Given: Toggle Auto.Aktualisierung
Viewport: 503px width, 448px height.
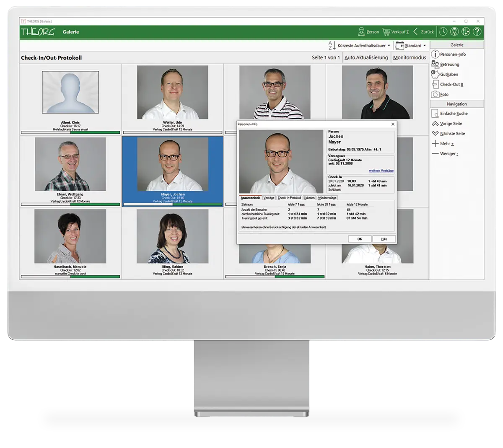Looking at the screenshot, I should click(366, 58).
